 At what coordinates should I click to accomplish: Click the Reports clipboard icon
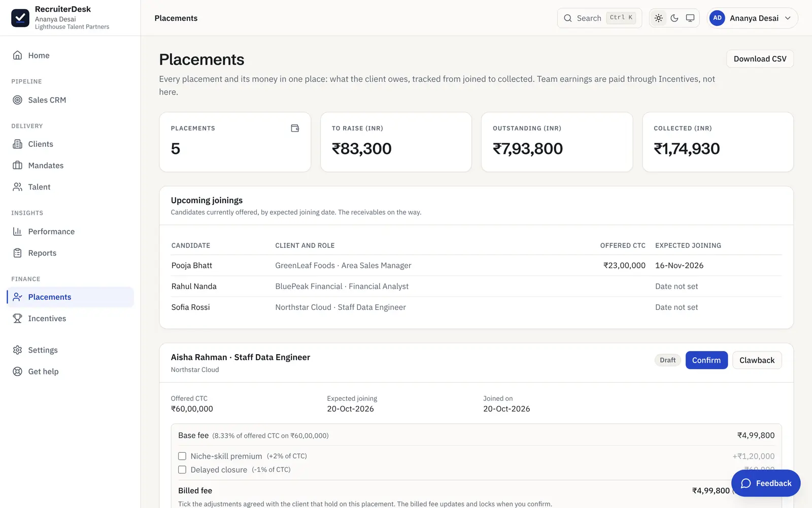click(x=17, y=253)
